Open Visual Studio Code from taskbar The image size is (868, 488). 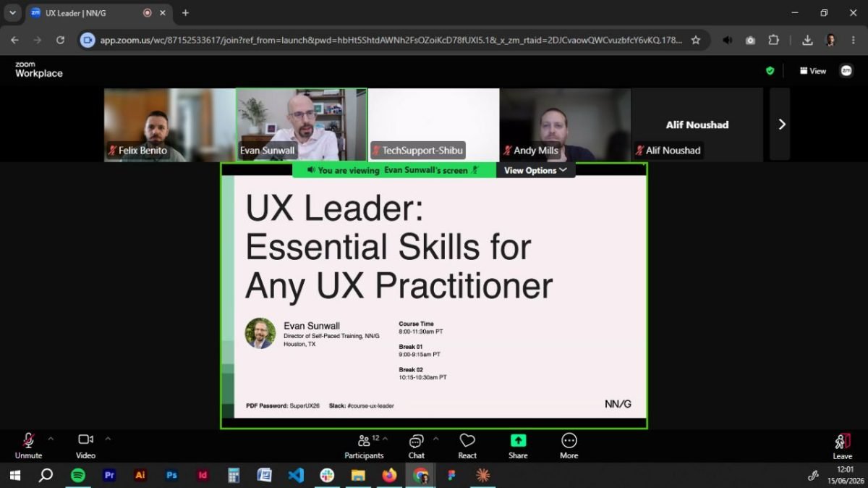296,476
